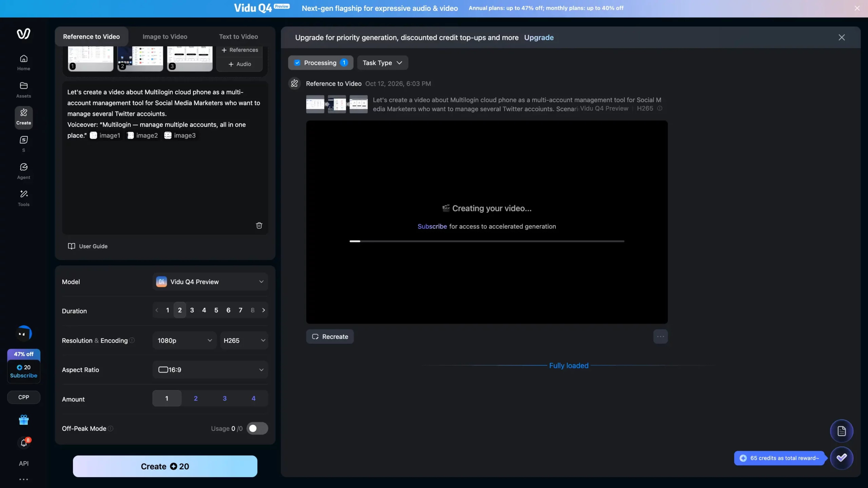This screenshot has height=488, width=868.
Task: Select duration 5
Action: pos(216,310)
